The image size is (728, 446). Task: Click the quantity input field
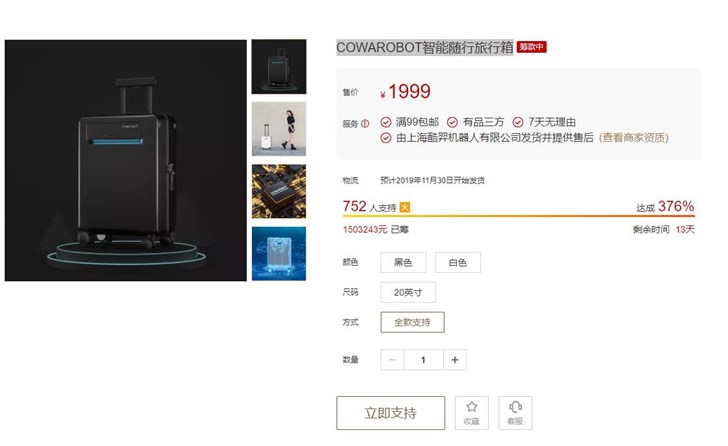click(x=423, y=360)
